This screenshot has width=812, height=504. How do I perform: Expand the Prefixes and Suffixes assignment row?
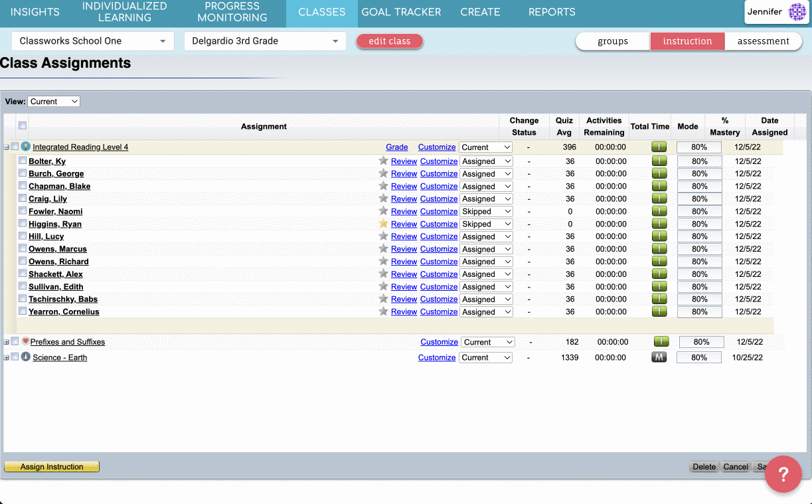pos(7,342)
